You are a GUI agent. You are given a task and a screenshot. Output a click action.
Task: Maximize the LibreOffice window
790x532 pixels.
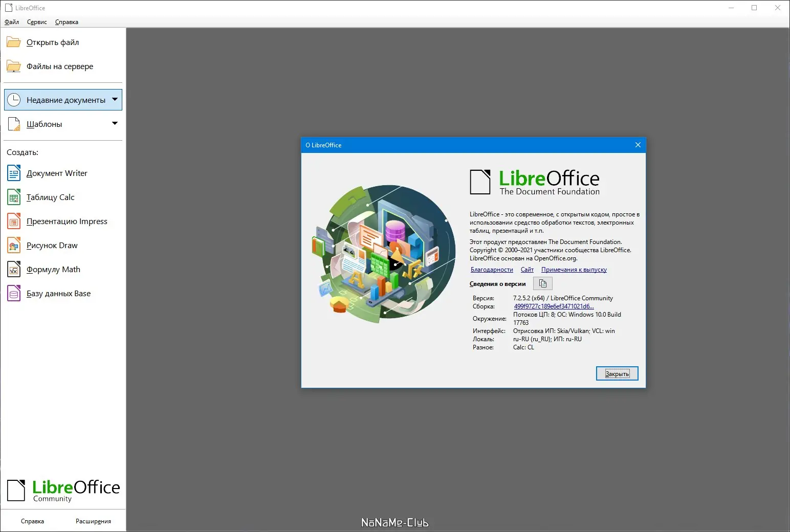tap(754, 8)
